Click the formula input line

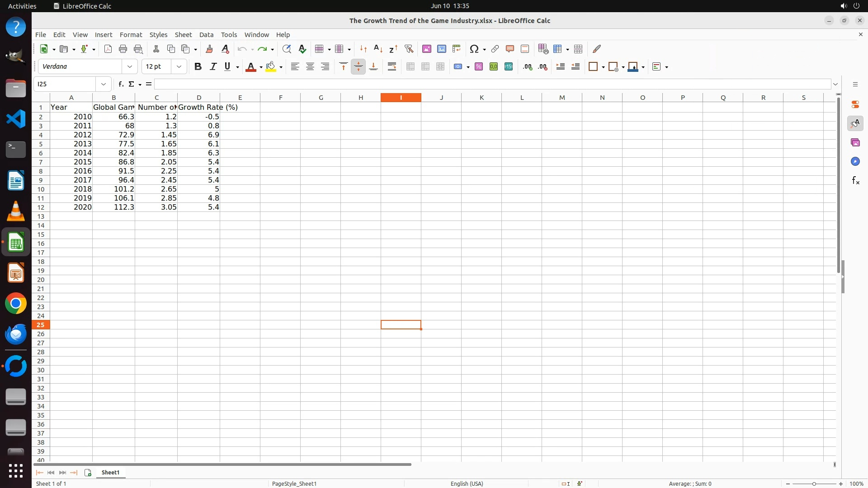point(492,84)
